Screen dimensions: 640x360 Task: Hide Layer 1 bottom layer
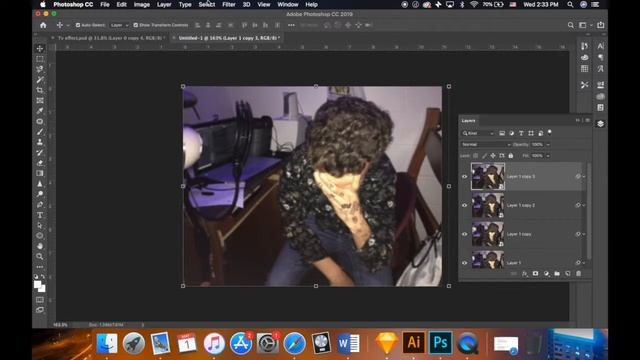pyautogui.click(x=464, y=263)
